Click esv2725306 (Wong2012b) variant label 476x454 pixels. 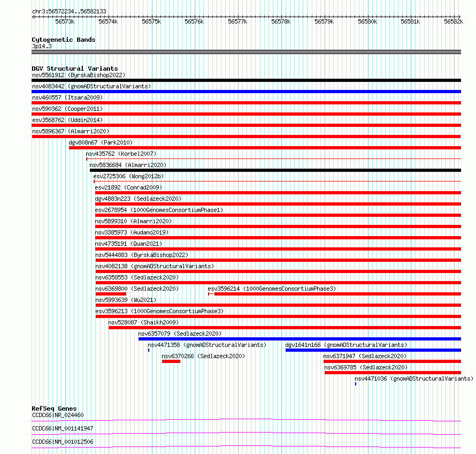coord(128,176)
